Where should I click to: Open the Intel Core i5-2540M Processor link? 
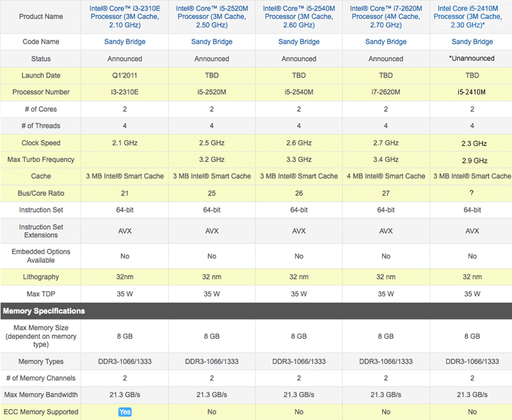click(x=299, y=17)
